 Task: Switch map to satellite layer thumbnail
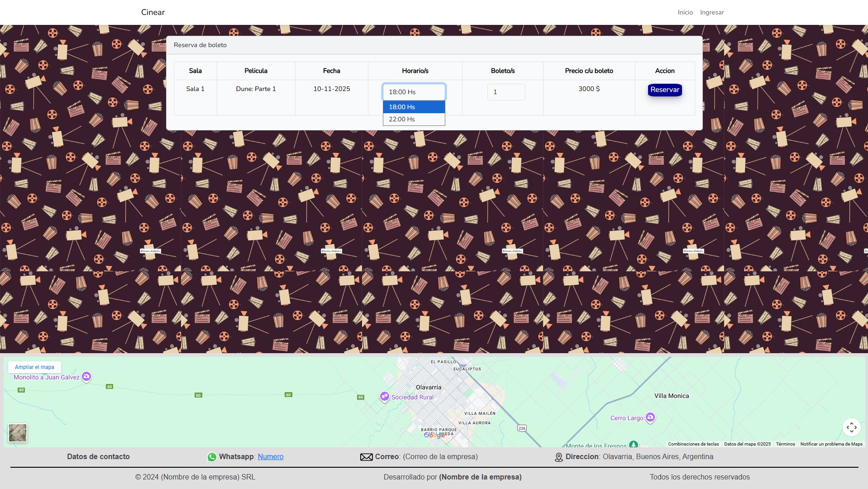pyautogui.click(x=18, y=433)
